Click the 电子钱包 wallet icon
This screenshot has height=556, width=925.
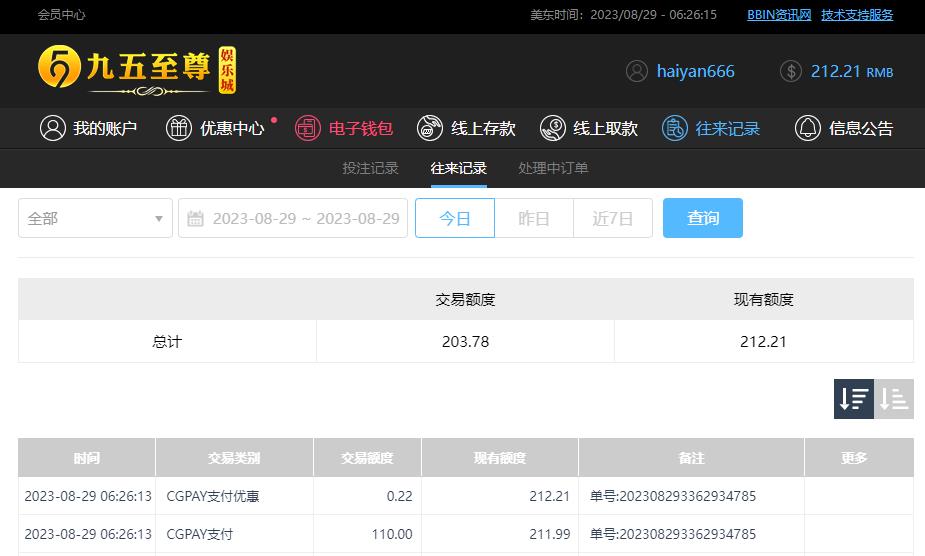307,128
